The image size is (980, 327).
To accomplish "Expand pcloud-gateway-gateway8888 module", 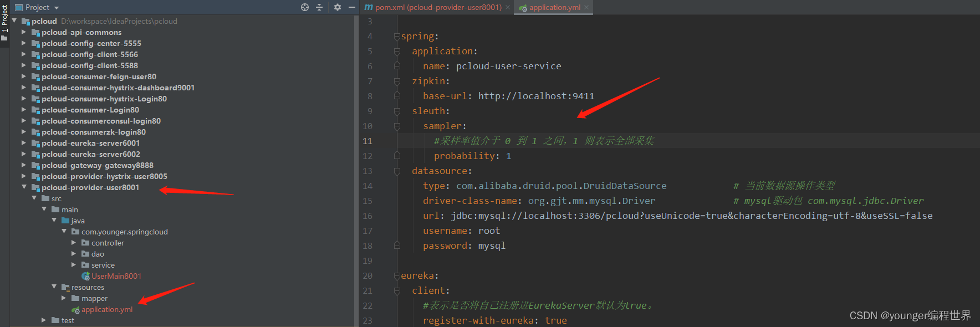I will point(24,165).
